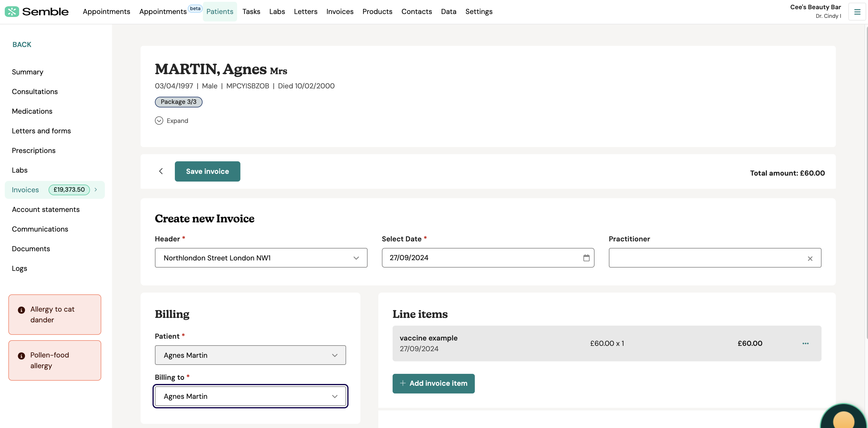This screenshot has height=428, width=868.
Task: Open the top nav Invoices menu
Action: [x=340, y=11]
